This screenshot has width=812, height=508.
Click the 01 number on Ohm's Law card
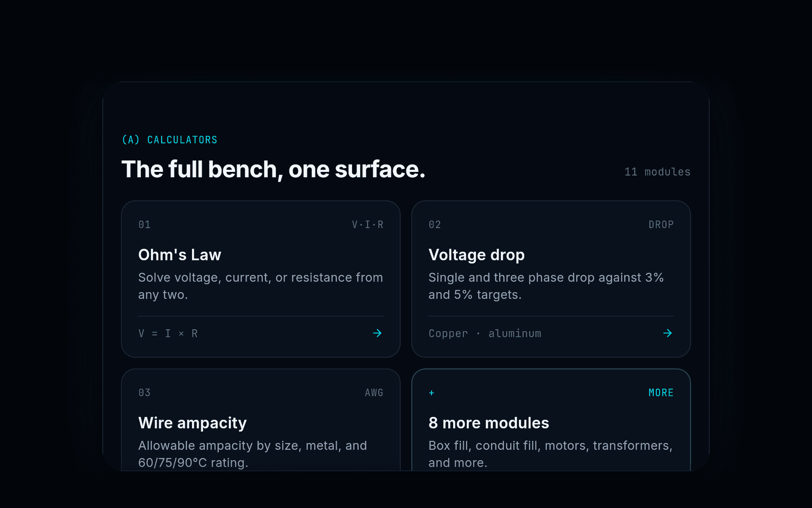point(145,225)
